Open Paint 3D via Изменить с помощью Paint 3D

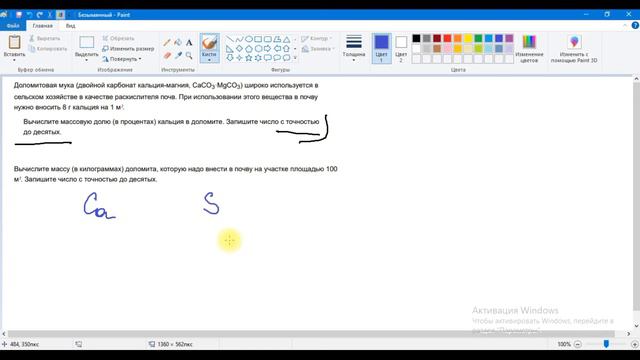(574, 49)
